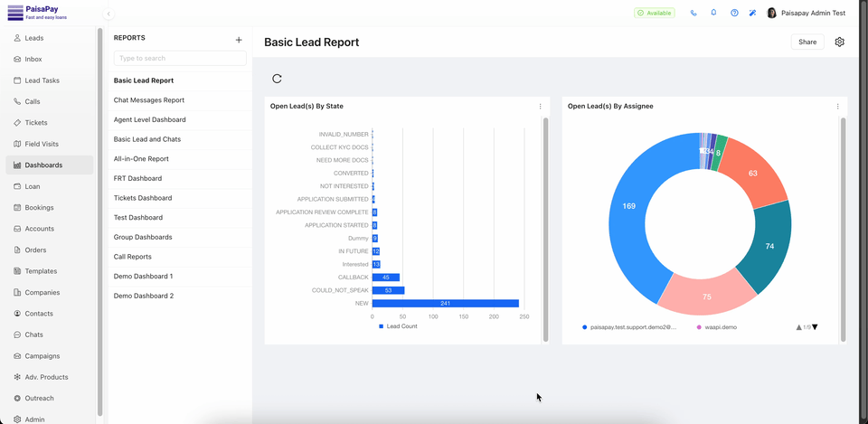Click the phone dialer icon in header
The image size is (868, 424).
tap(693, 14)
